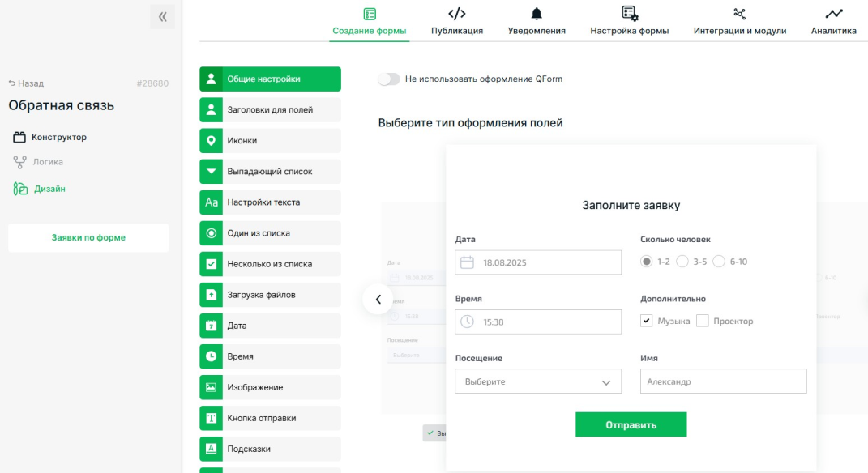Viewport: 868px width, 473px height.
Task: Click the Имя input field
Action: tap(723, 381)
